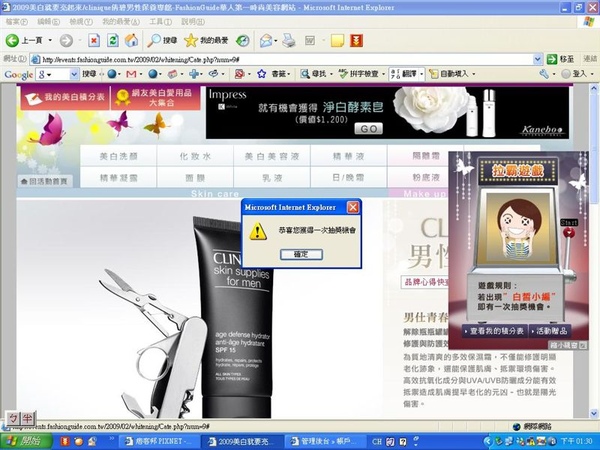600x450 pixels.
Task: Open the Windows Start (開始) button
Action: pyautogui.click(x=26, y=442)
